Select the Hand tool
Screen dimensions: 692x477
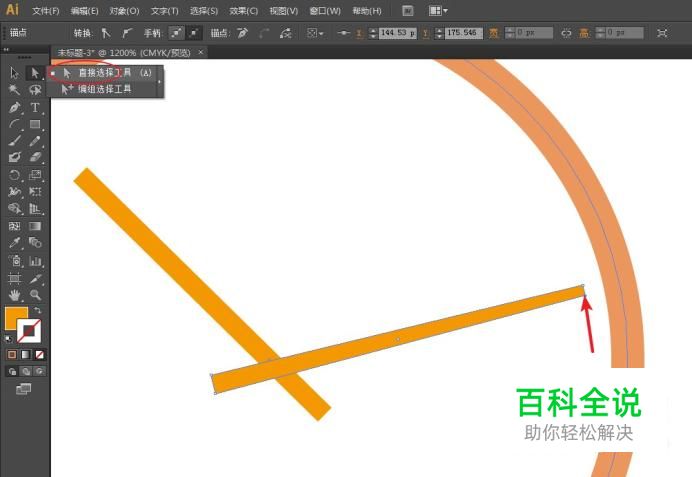click(14, 295)
